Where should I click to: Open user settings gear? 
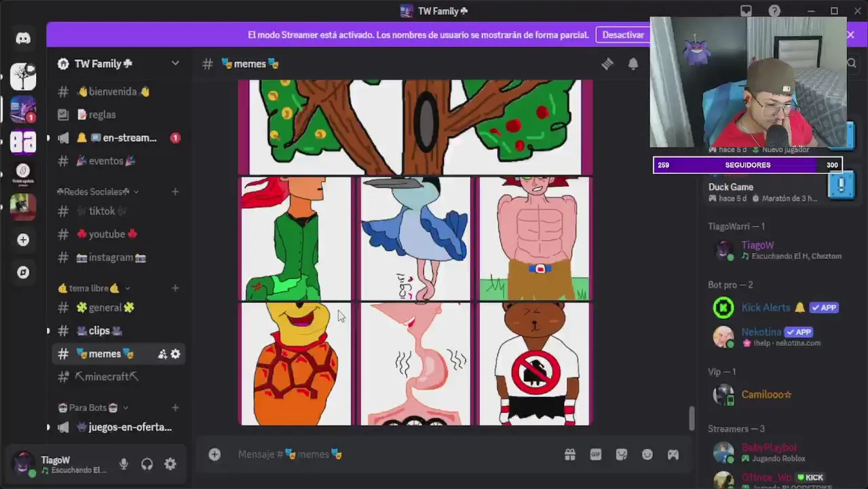pyautogui.click(x=170, y=464)
